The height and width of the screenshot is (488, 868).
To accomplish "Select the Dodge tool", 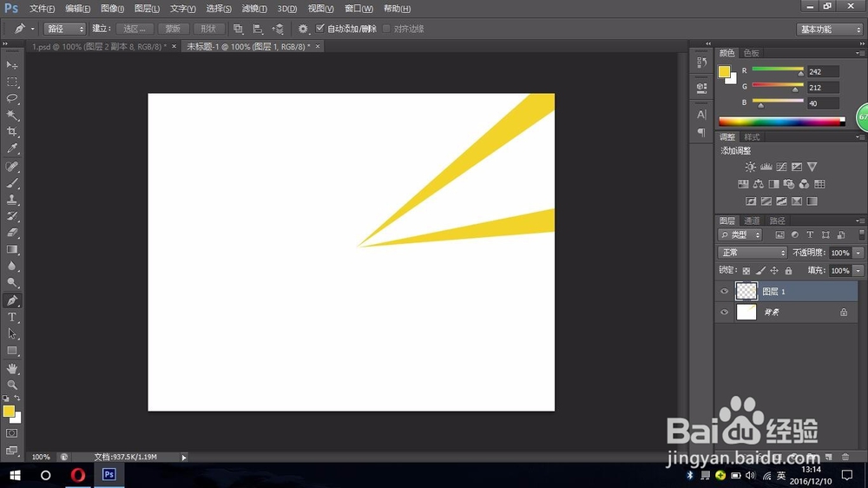I will [x=12, y=282].
